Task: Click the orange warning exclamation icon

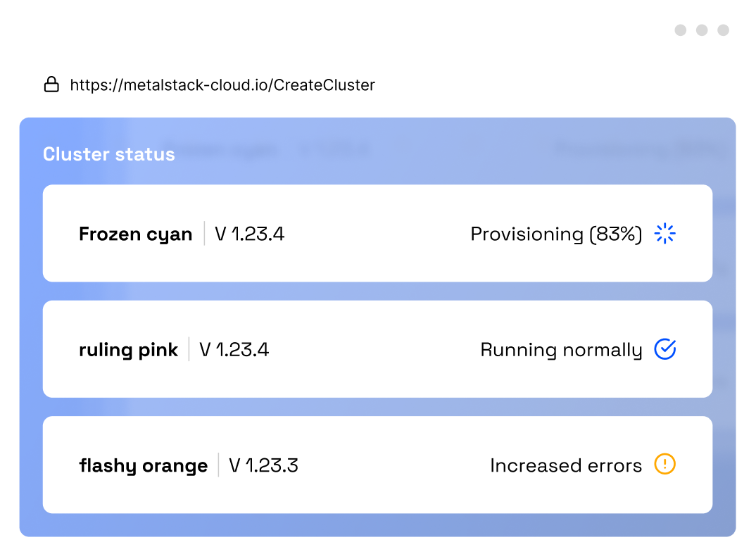Action: coord(665,464)
